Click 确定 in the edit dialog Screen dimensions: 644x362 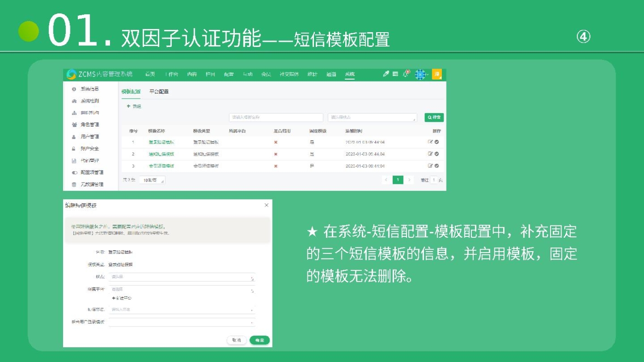click(260, 340)
